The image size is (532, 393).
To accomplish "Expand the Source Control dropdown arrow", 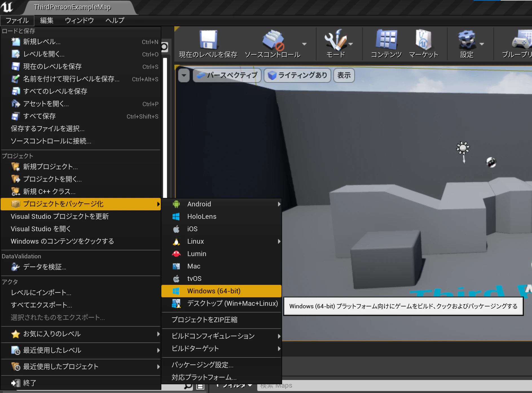I will point(304,44).
